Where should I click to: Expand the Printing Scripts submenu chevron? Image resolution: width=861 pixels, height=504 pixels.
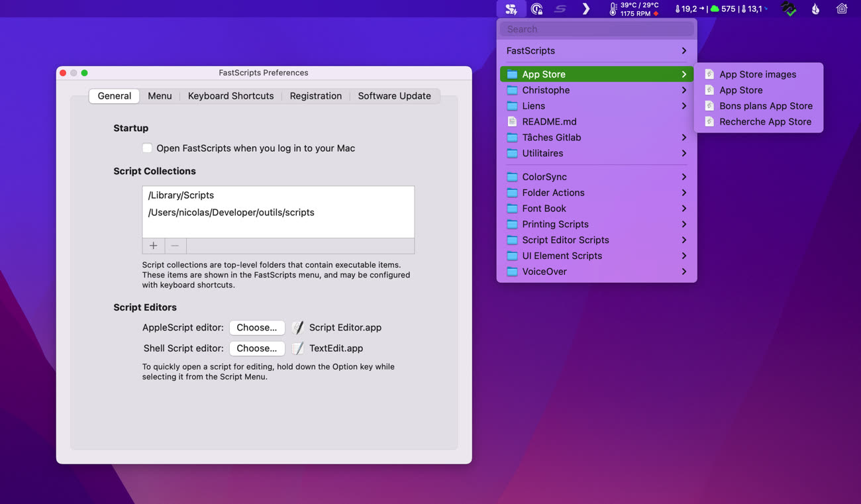[x=684, y=224]
